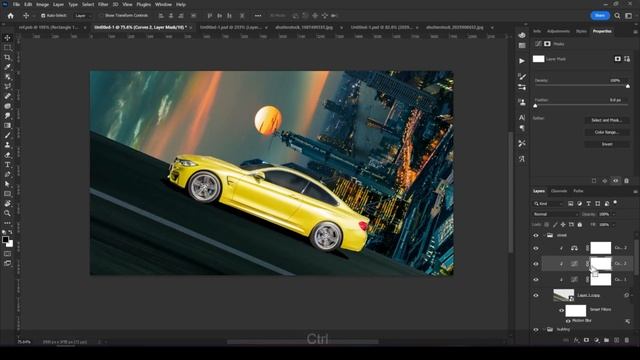The width and height of the screenshot is (640, 360).
Task: Toggle Auto-Select checkbox
Action: tap(43, 16)
